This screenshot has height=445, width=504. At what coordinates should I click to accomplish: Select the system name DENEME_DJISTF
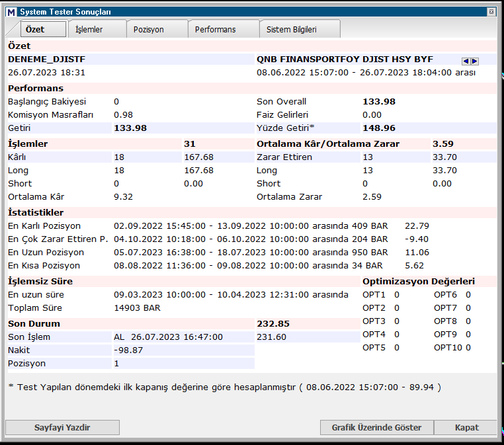coord(46,60)
